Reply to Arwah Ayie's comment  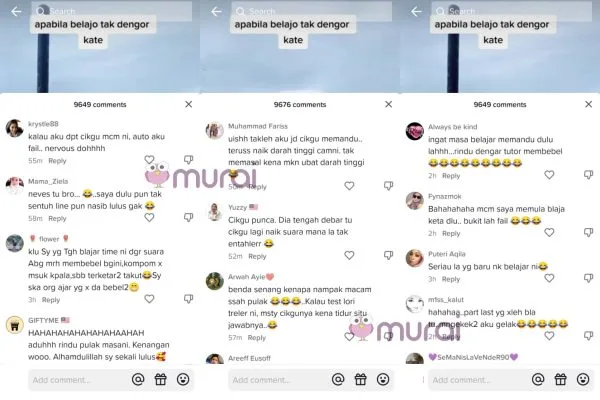point(257,338)
